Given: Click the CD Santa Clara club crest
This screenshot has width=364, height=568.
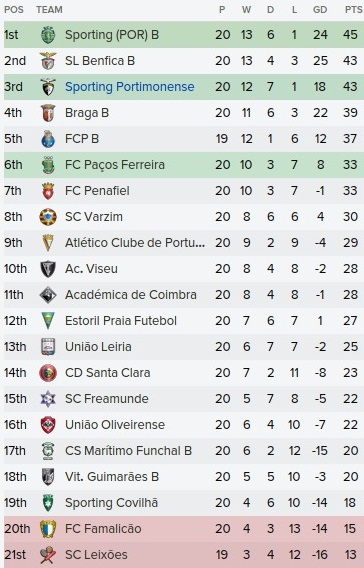Looking at the screenshot, I should (48, 373).
